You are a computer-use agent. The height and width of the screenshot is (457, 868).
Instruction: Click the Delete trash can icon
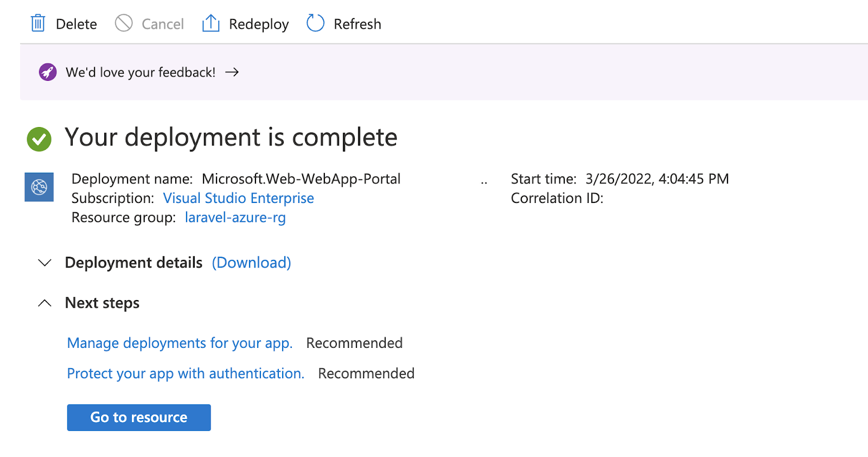coord(38,23)
